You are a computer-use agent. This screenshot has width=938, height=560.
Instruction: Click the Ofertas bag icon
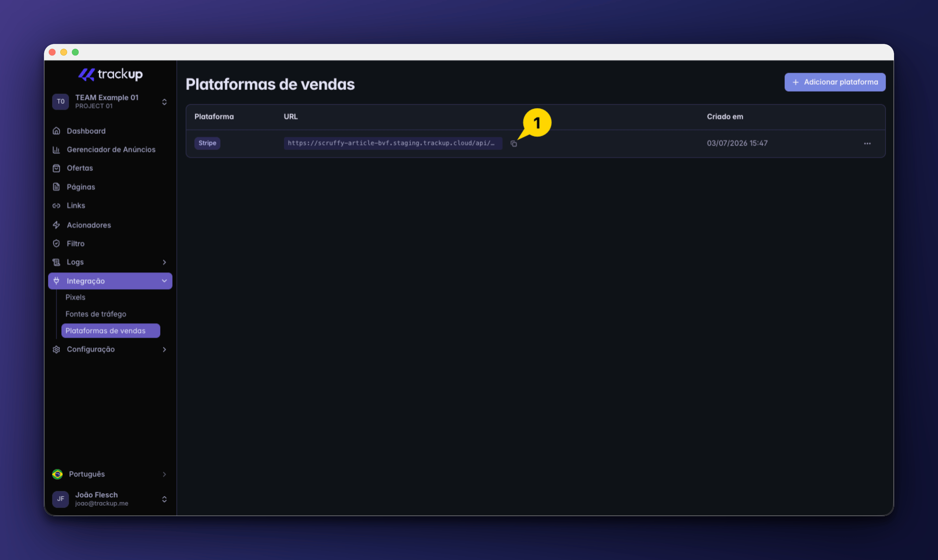click(56, 168)
